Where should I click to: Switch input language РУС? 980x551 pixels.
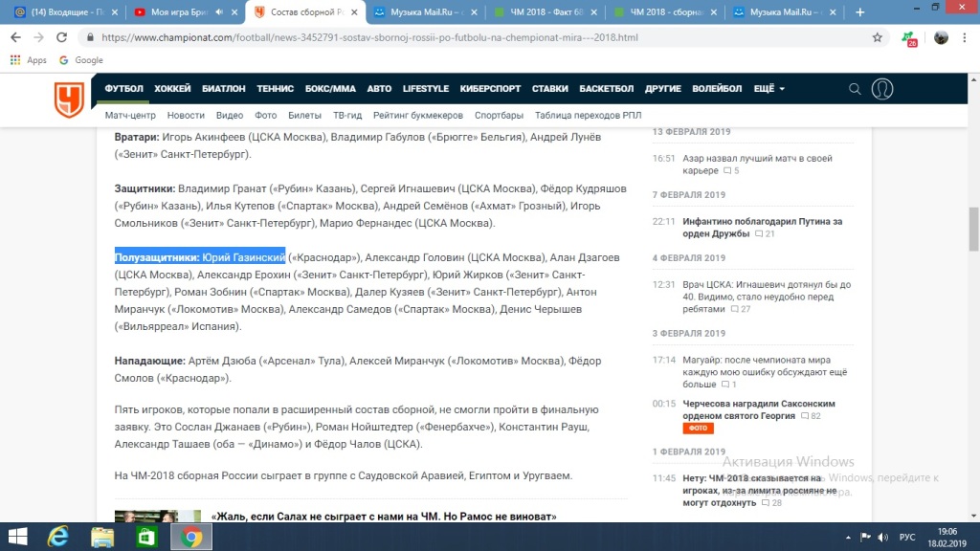(907, 538)
